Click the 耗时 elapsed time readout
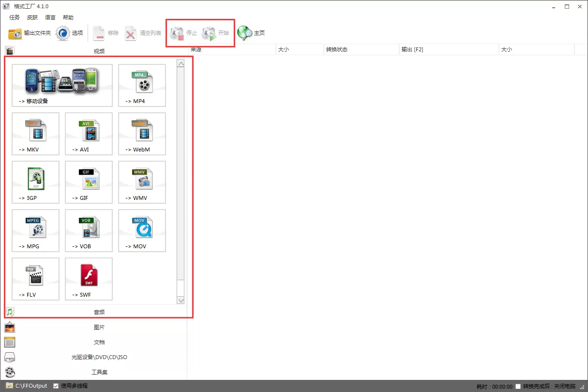Image resolution: width=588 pixels, height=392 pixels. pyautogui.click(x=494, y=386)
